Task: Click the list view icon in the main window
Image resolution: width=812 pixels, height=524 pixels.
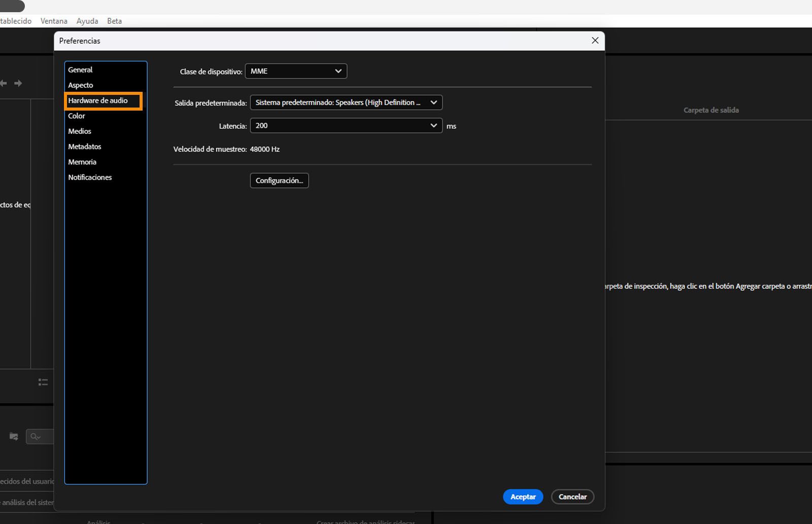Action: click(x=43, y=382)
